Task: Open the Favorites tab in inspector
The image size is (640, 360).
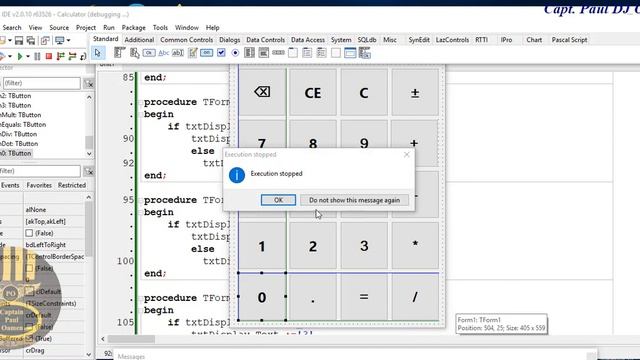Action: tap(39, 185)
